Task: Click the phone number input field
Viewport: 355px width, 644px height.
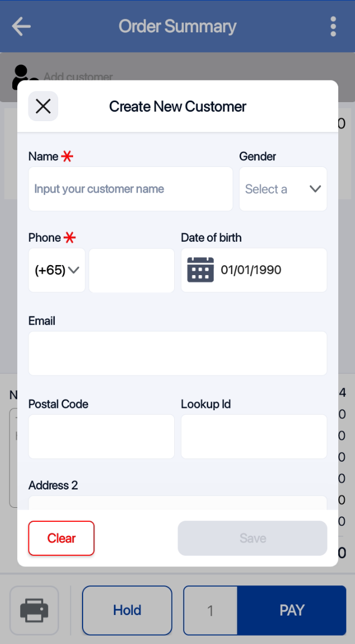Action: pos(132,271)
